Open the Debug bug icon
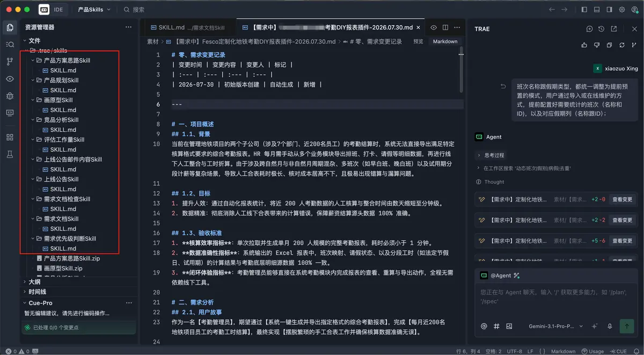 (10, 96)
